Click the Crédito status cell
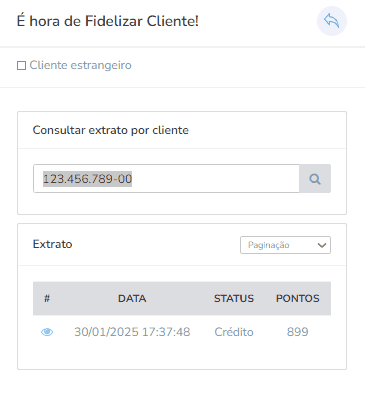 click(234, 332)
